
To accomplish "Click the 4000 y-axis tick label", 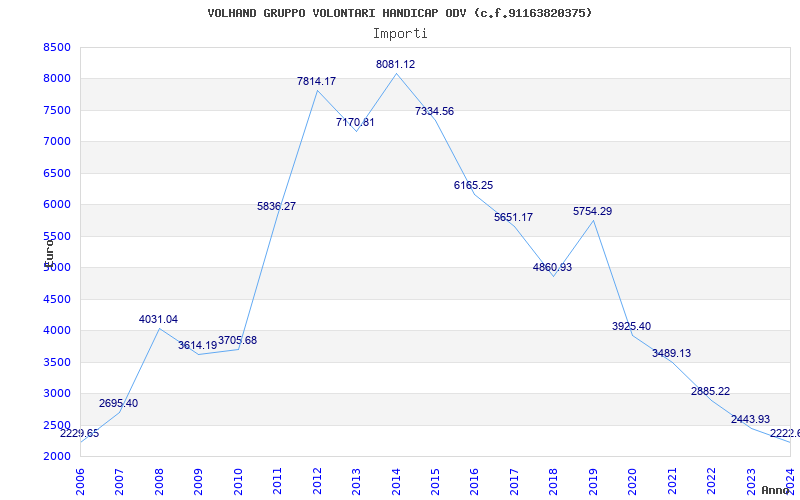I will tap(56, 331).
